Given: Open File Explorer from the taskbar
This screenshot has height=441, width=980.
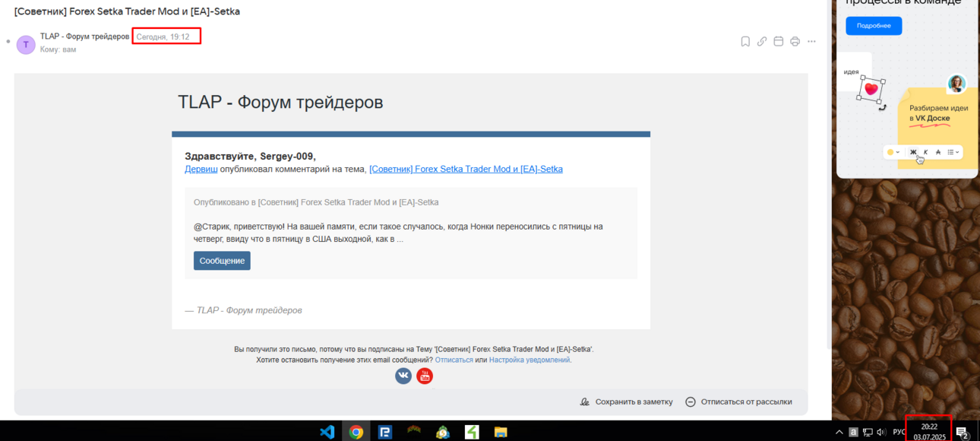Looking at the screenshot, I should [x=501, y=432].
